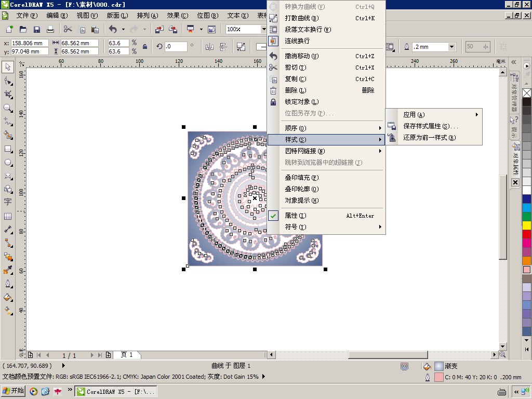
Task: Click the mirror horizontally icon
Action: pyautogui.click(x=209, y=47)
